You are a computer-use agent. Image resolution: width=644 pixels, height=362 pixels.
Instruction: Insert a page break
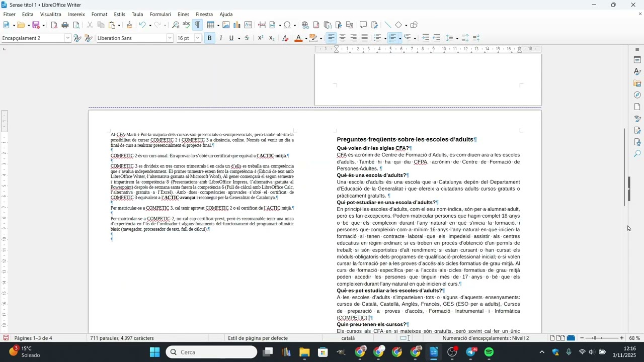pyautogui.click(x=262, y=25)
